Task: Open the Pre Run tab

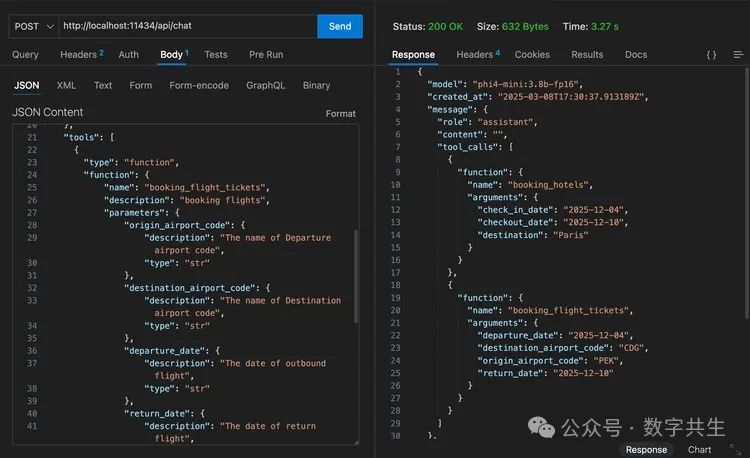Action: coord(266,55)
